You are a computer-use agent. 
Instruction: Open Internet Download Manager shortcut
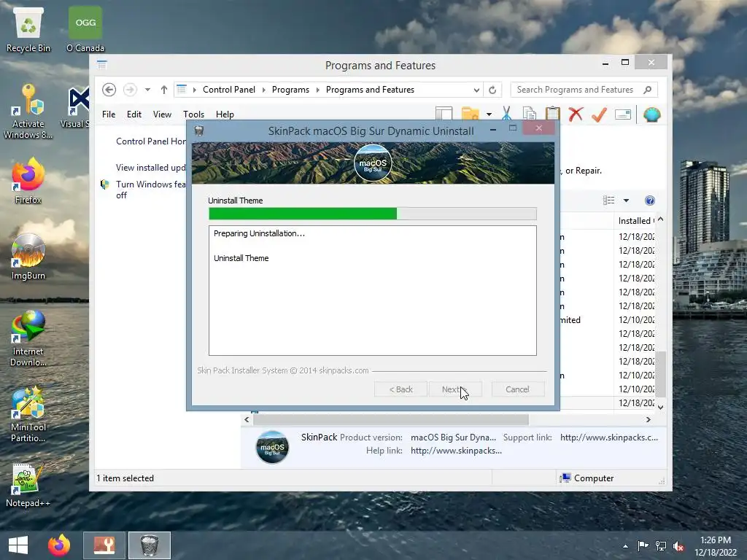[x=28, y=338]
